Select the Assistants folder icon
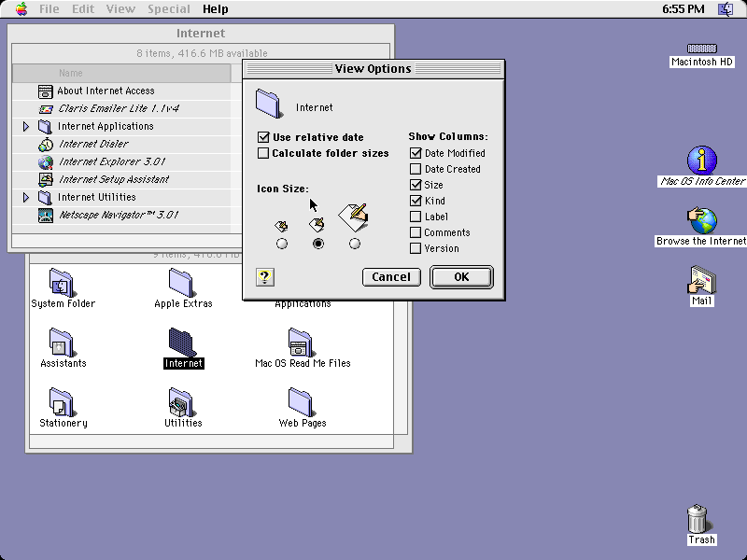The height and width of the screenshot is (560, 747). (x=62, y=343)
